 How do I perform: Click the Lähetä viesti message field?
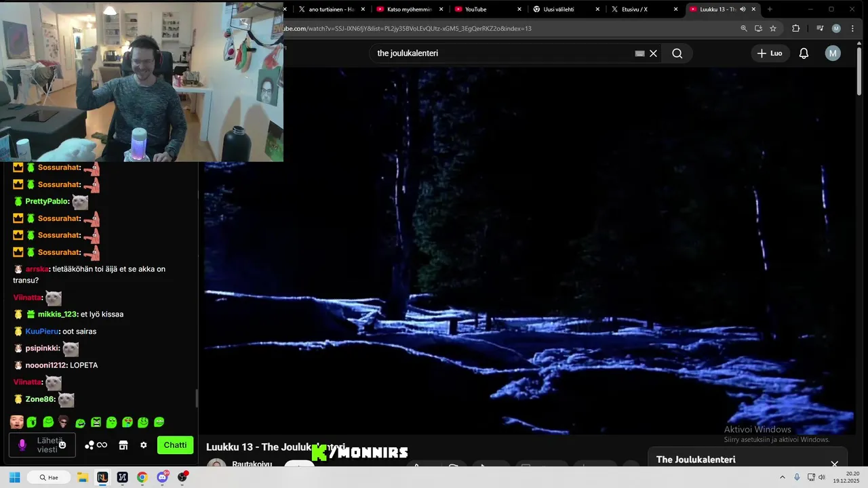41,445
